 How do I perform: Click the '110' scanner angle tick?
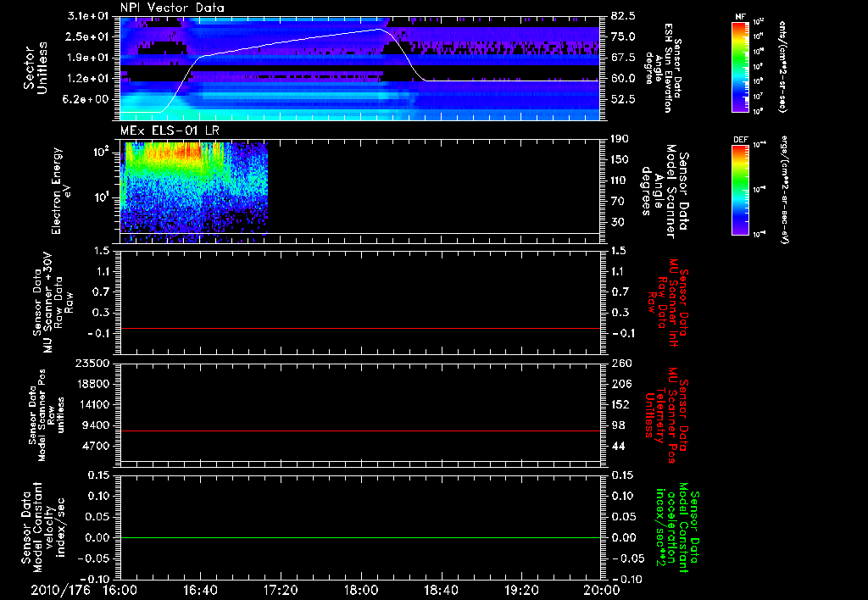[620, 181]
